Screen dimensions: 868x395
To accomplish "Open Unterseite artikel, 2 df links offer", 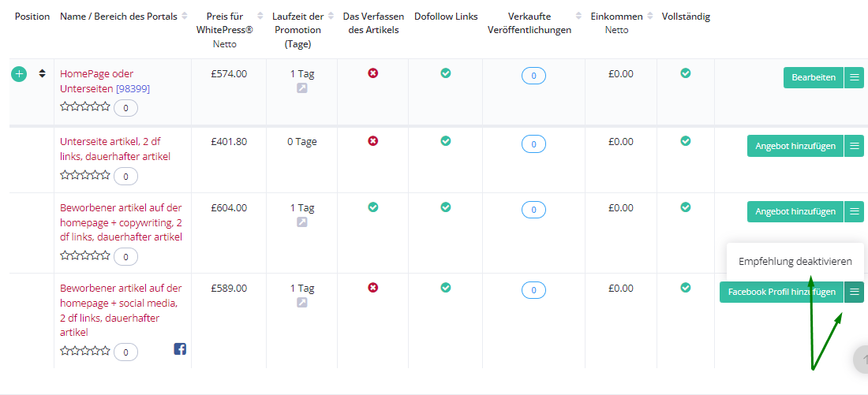I will [115, 149].
